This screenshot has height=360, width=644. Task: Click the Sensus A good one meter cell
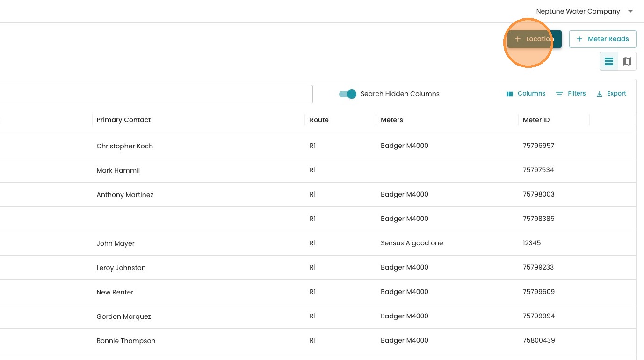tap(412, 243)
